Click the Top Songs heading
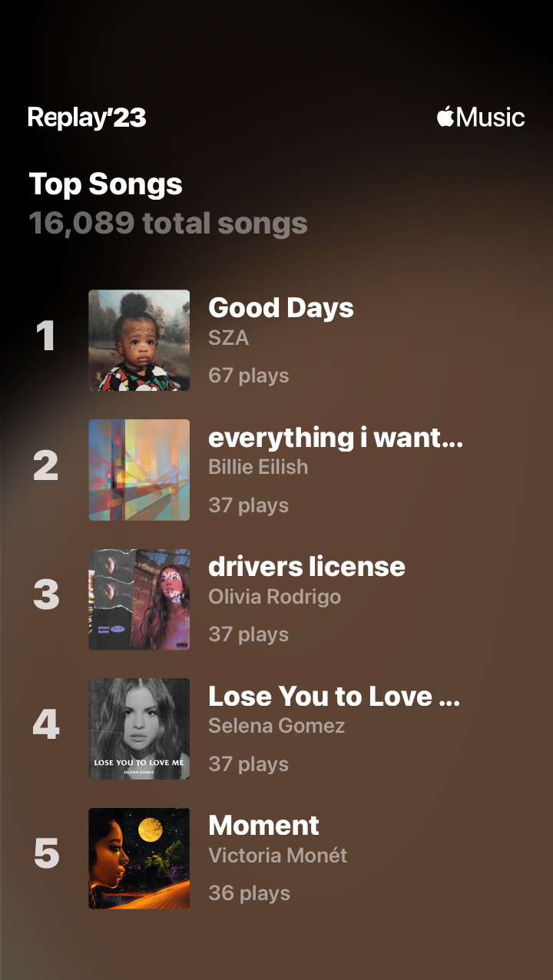The height and width of the screenshot is (980, 553). click(x=105, y=184)
